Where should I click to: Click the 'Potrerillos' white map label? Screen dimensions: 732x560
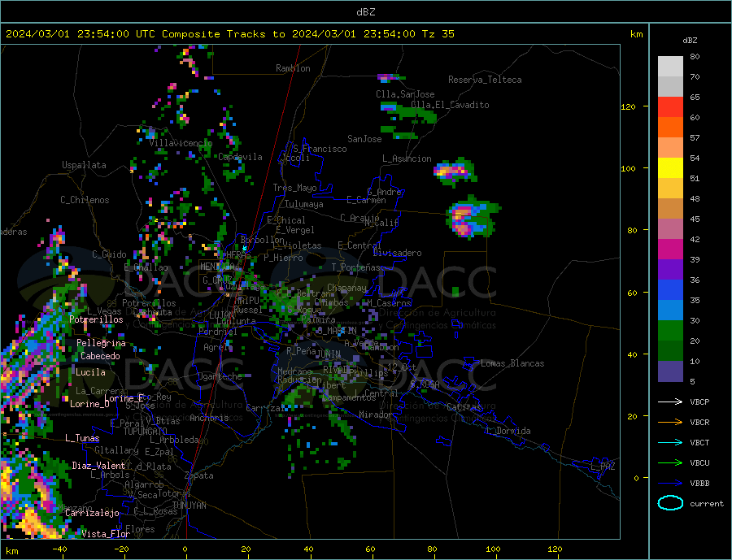coord(96,319)
